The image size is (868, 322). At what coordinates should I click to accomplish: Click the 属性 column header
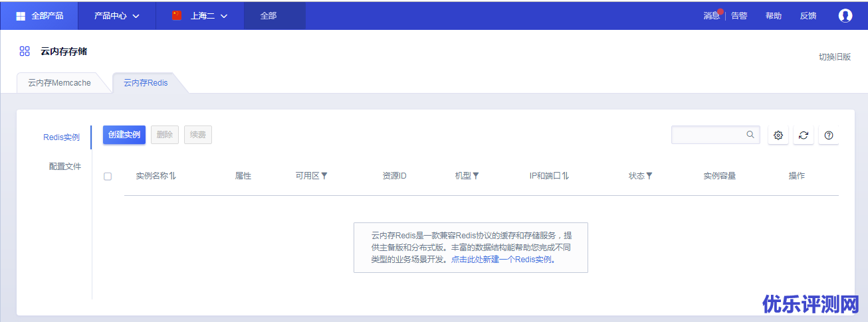(243, 176)
